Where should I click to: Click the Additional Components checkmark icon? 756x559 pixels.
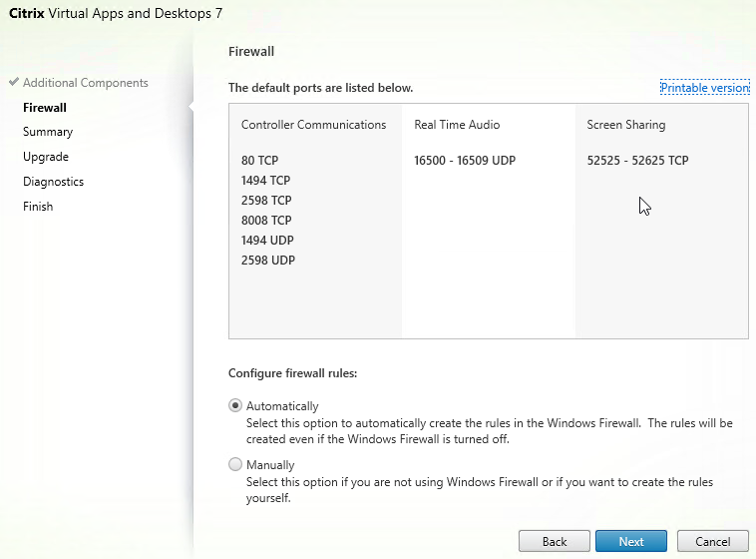click(x=14, y=82)
